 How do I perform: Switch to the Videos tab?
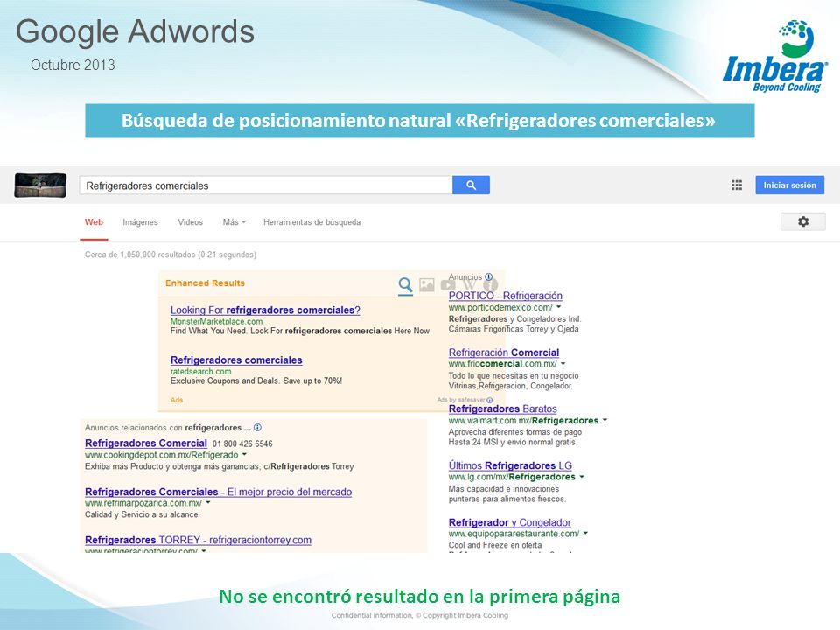(x=190, y=221)
